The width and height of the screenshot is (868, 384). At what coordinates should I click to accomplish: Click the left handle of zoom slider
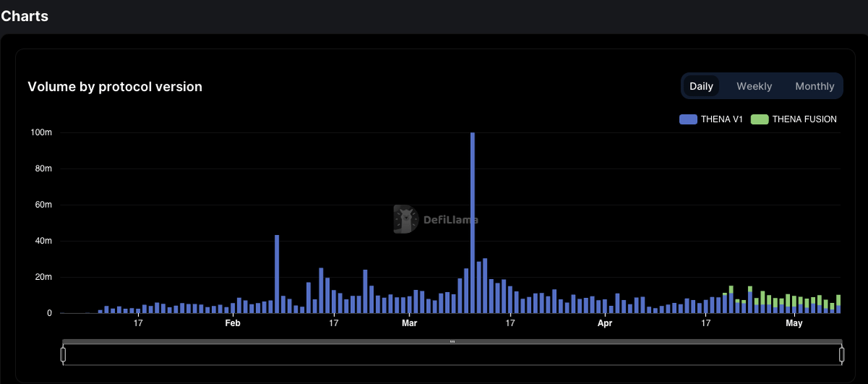63,354
